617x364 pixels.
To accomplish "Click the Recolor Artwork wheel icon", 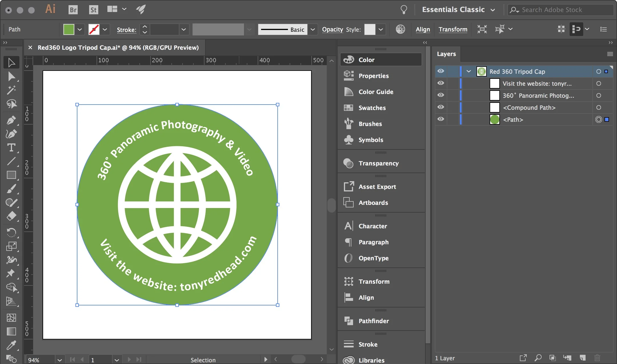I will pyautogui.click(x=400, y=29).
